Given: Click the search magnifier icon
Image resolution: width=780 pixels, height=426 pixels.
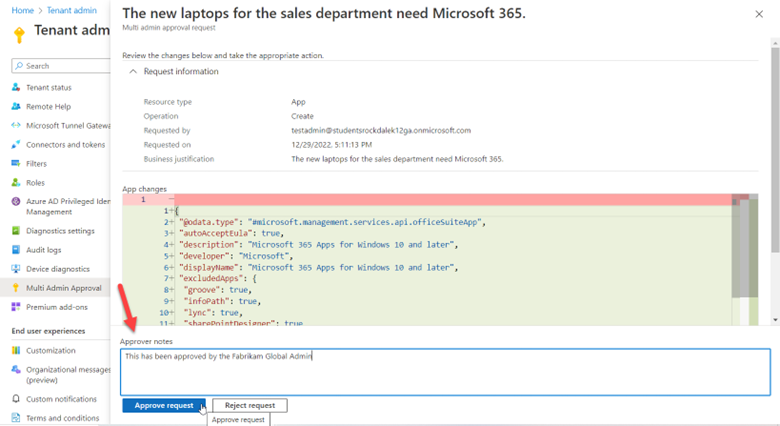Looking at the screenshot, I should pos(19,66).
